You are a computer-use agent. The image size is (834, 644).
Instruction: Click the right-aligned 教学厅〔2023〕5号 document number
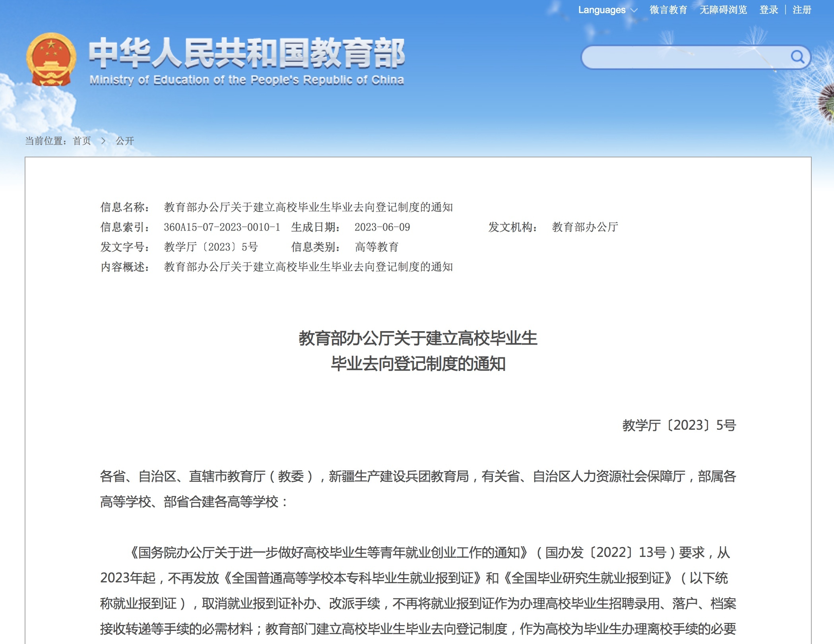679,425
